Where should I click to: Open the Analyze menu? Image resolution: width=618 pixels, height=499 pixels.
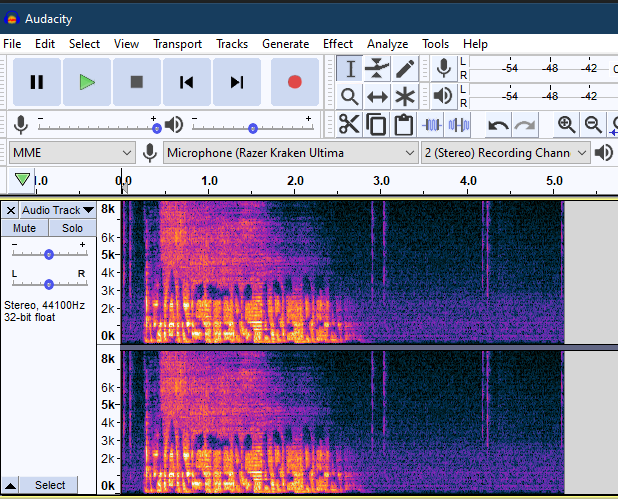387,44
